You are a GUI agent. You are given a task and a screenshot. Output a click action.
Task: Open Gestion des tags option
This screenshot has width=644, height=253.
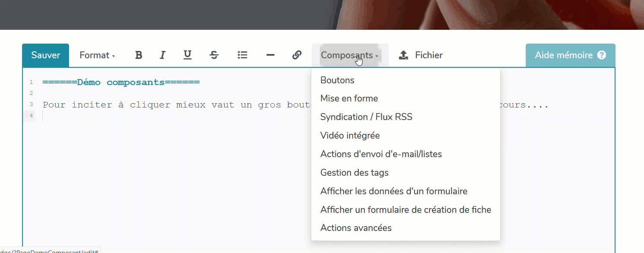[x=354, y=172]
